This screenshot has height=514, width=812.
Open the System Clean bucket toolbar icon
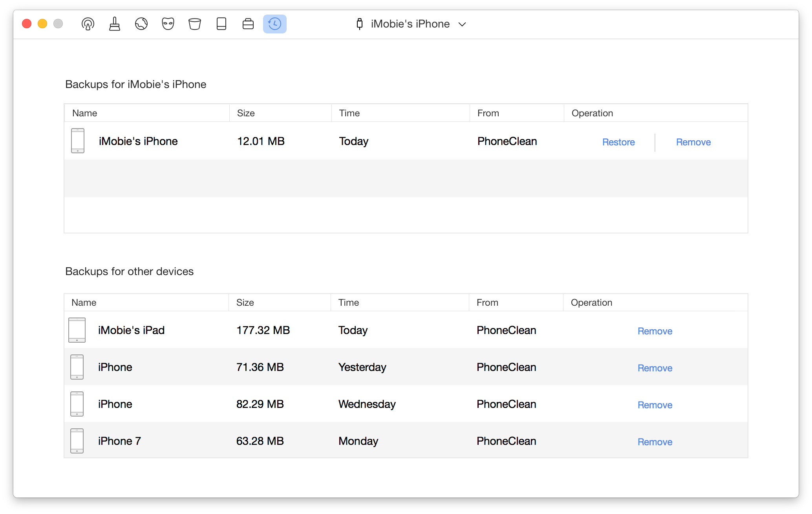point(195,24)
